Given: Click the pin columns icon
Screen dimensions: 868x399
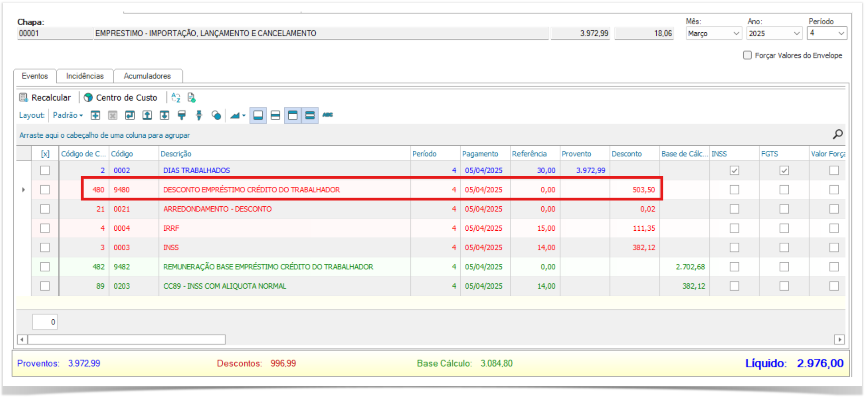Looking at the screenshot, I should pos(199,115).
